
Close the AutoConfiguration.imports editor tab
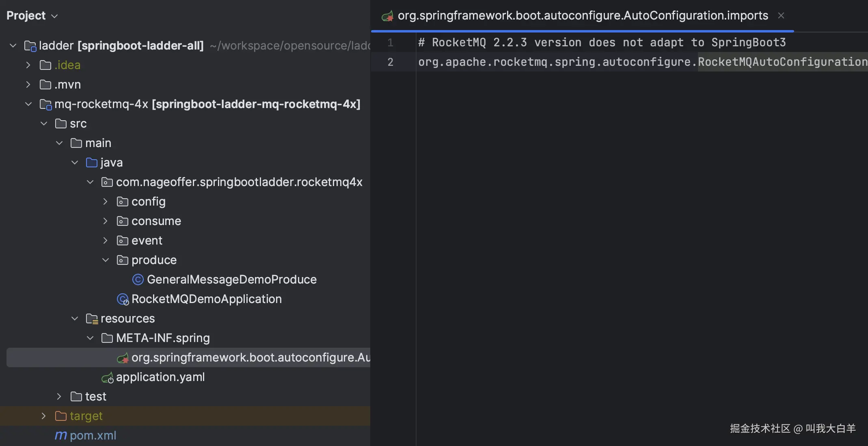click(781, 16)
